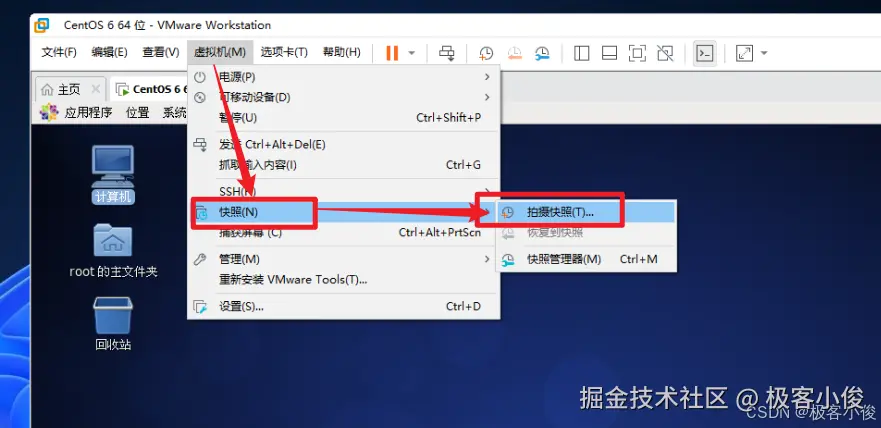Image resolution: width=881 pixels, height=428 pixels.
Task: Click the pause virtual machine toolbar icon
Action: point(392,53)
